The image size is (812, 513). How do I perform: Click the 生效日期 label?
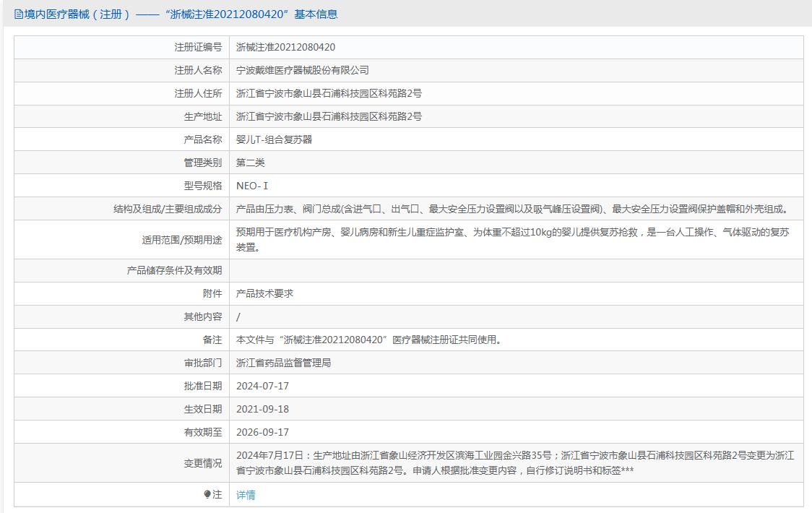[x=203, y=409]
